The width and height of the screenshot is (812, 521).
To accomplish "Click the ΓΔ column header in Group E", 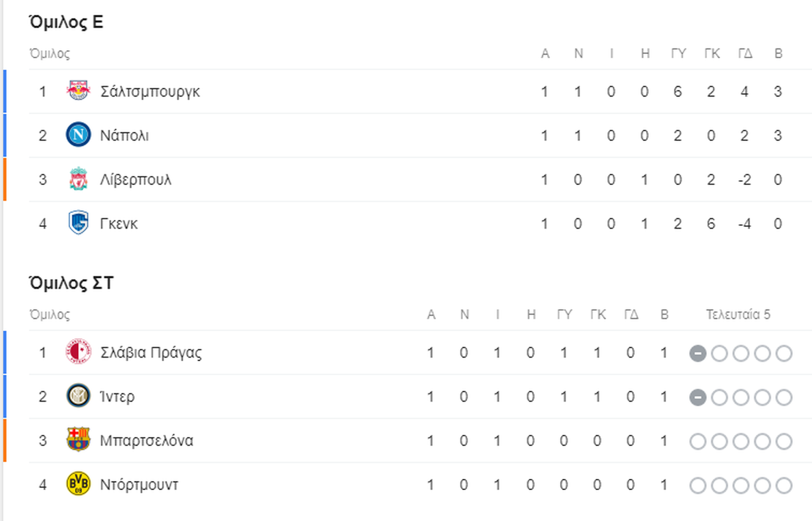I will (745, 54).
